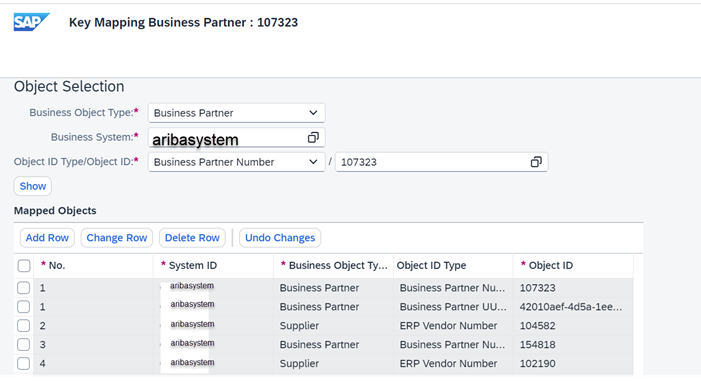Check the row with Object ID 107323
The width and height of the screenshot is (701, 387).
[x=23, y=288]
